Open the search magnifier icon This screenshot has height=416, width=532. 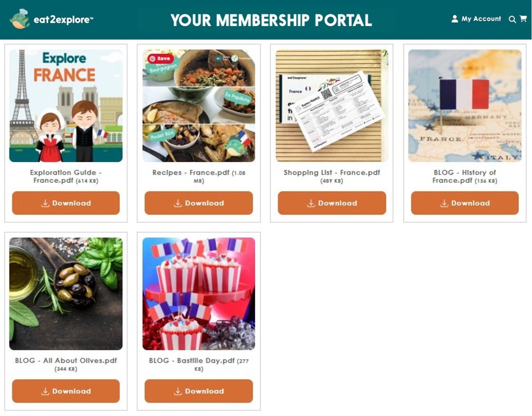pyautogui.click(x=512, y=19)
